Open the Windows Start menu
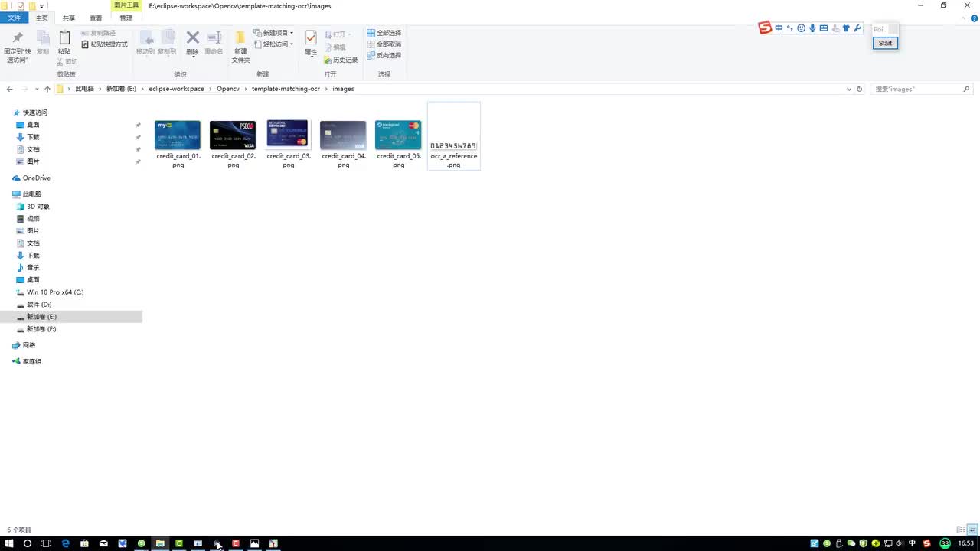The image size is (980, 551). 9,543
